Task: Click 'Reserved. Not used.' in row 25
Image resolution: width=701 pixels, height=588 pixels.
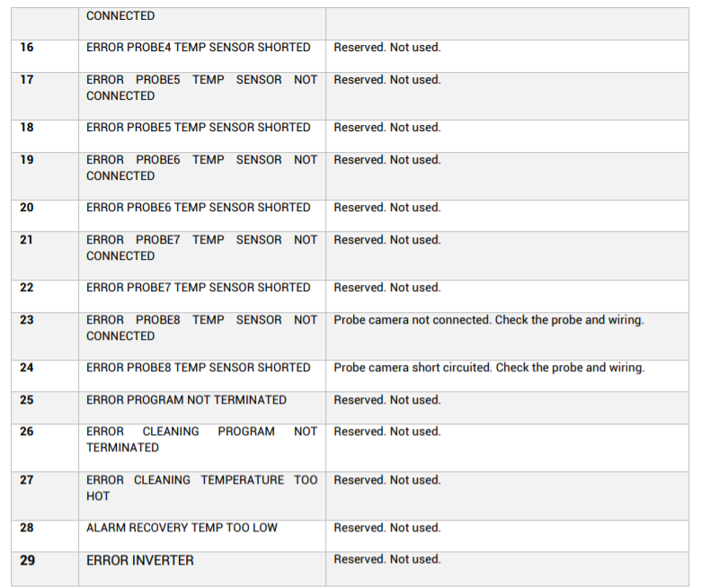Action: (x=386, y=400)
